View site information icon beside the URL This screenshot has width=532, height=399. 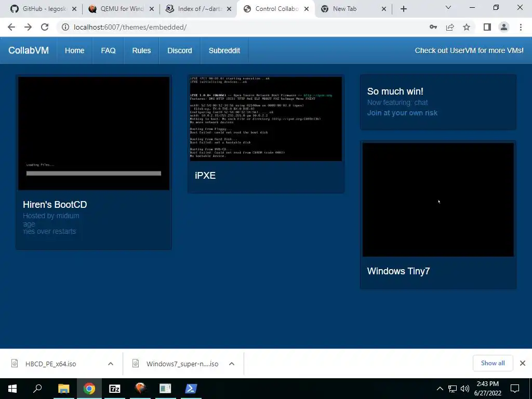(65, 27)
